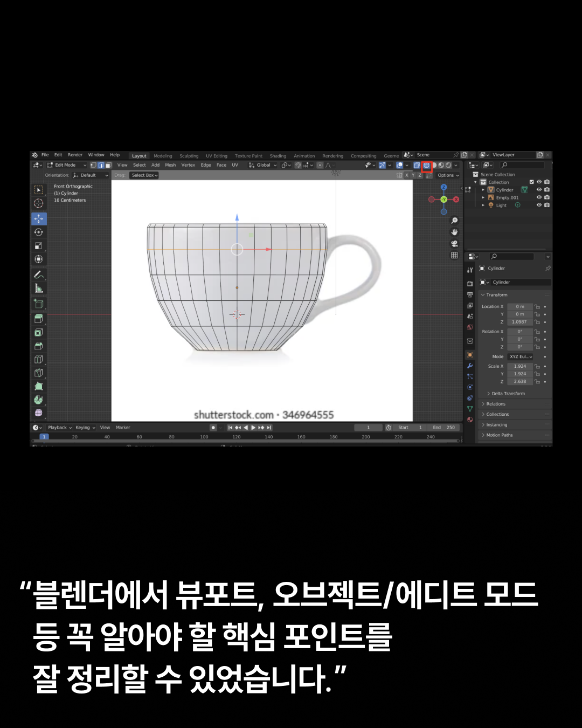Hide Cylinder with its eye icon
The image size is (582, 728).
[x=539, y=190]
